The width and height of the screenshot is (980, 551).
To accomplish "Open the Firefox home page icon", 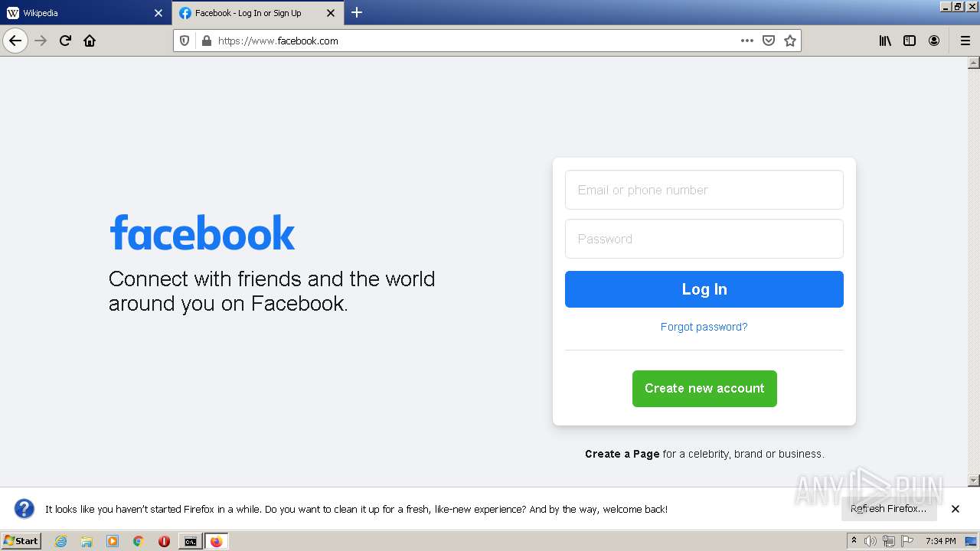I will point(90,41).
